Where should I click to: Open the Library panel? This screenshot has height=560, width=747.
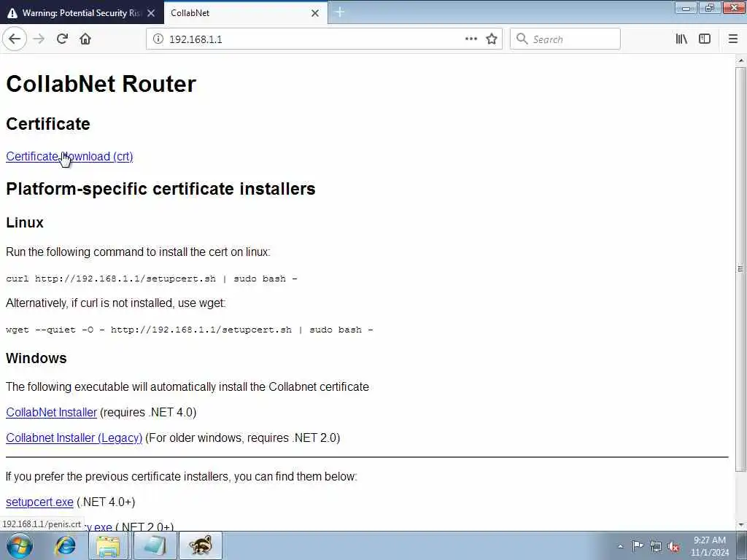681,39
